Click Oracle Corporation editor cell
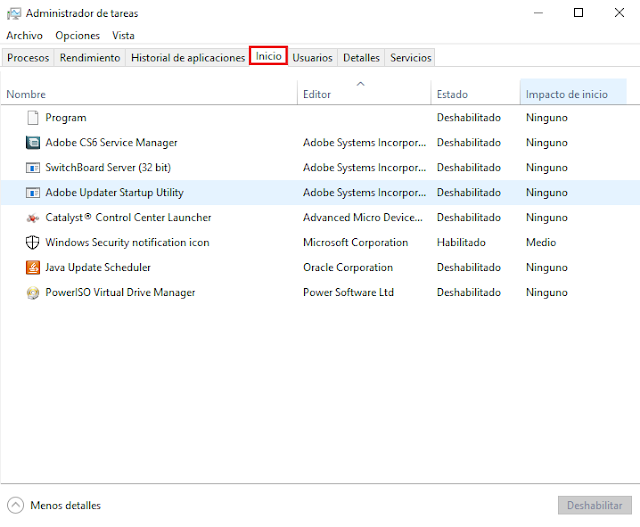Screen dimensions: 640x527 coord(348,267)
